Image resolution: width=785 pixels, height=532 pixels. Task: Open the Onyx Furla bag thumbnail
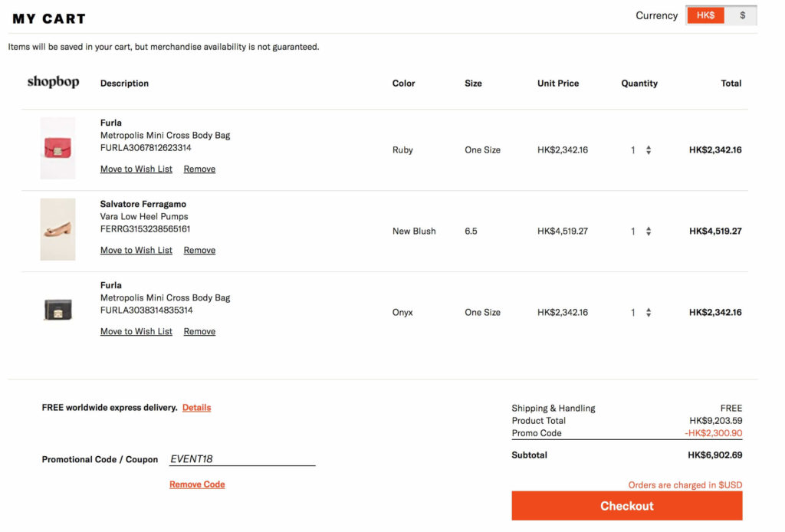57,310
